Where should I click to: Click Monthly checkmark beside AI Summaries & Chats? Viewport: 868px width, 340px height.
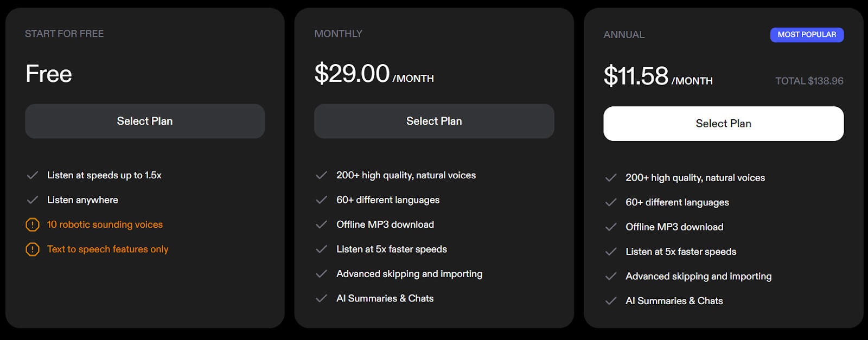[322, 299]
